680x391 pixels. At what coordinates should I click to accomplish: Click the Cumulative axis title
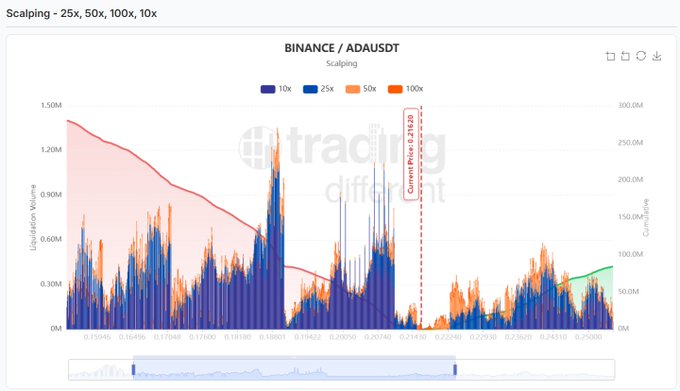[646, 218]
